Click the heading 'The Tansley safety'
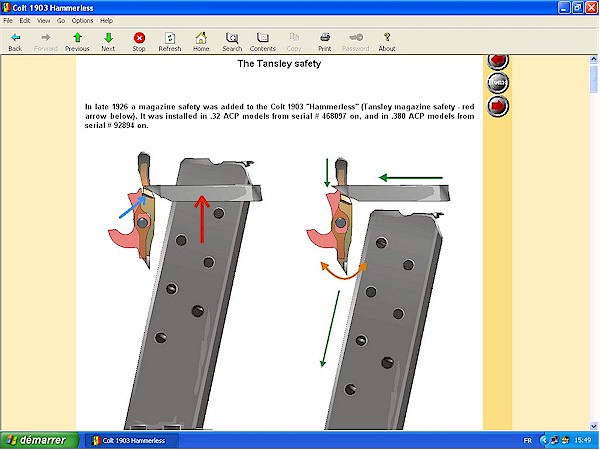This screenshot has width=600, height=450. 279,64
